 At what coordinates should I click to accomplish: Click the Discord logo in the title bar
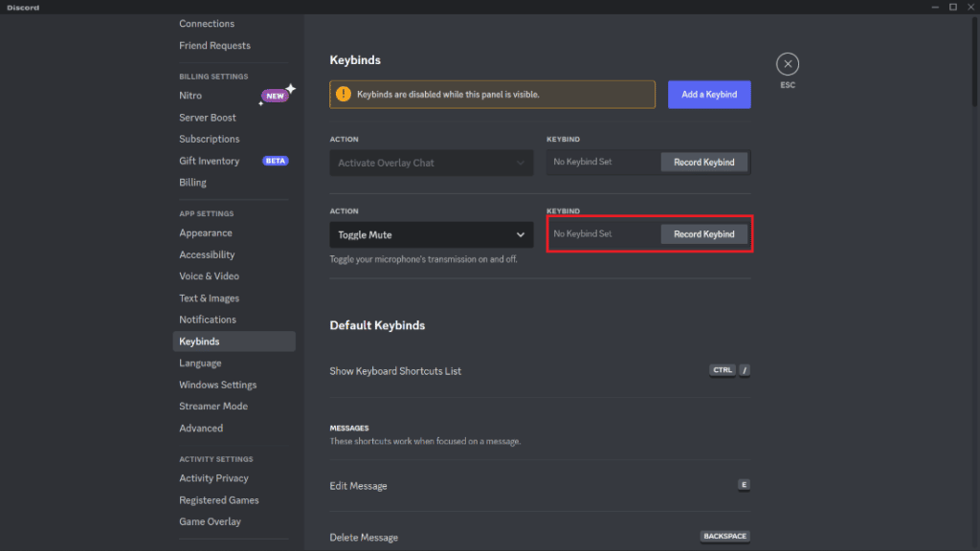(x=21, y=7)
